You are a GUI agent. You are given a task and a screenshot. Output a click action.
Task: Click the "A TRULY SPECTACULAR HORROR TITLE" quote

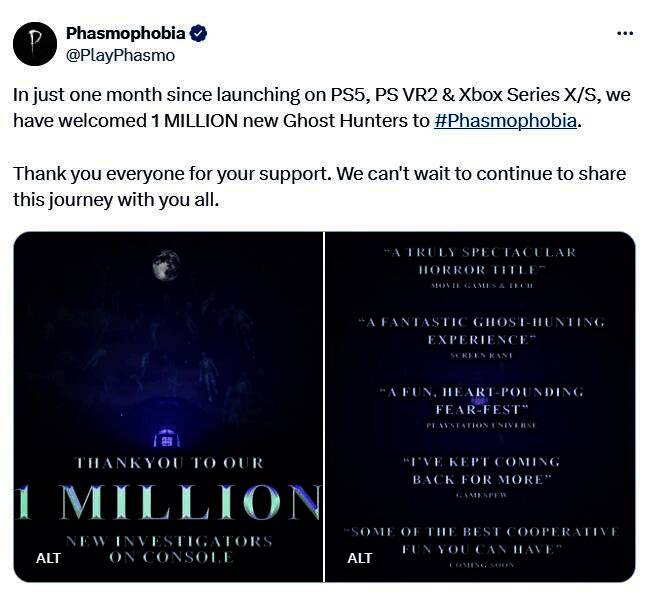click(x=480, y=261)
